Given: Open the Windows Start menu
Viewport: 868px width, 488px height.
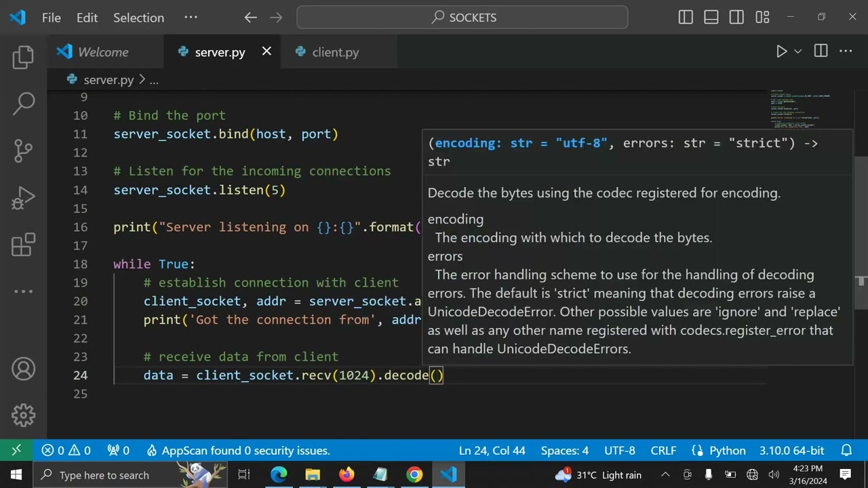Looking at the screenshot, I should click(x=16, y=474).
